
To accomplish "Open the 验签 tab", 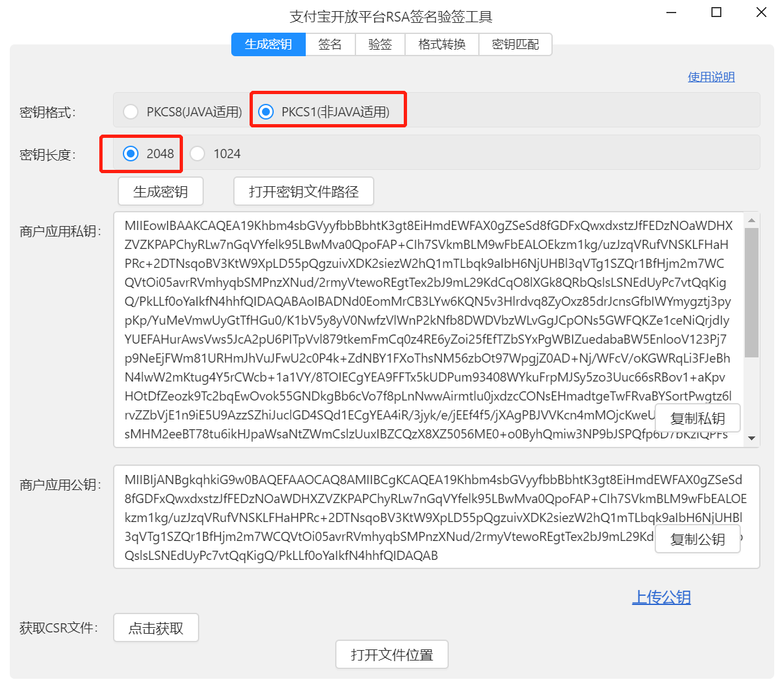I will (x=380, y=44).
